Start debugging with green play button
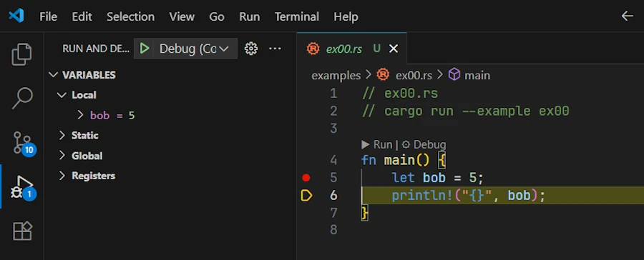This screenshot has height=260, width=644. click(x=144, y=49)
